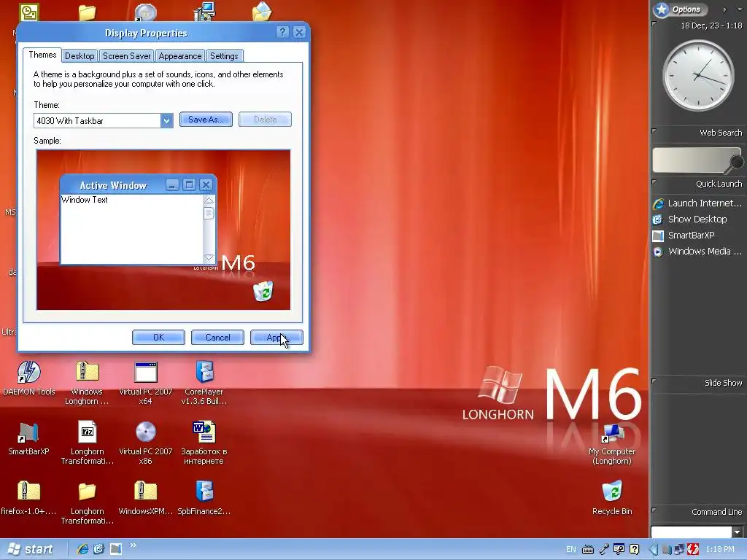747x560 pixels.
Task: Click the taskbar clock showing 1:18 PM
Action: point(720,550)
